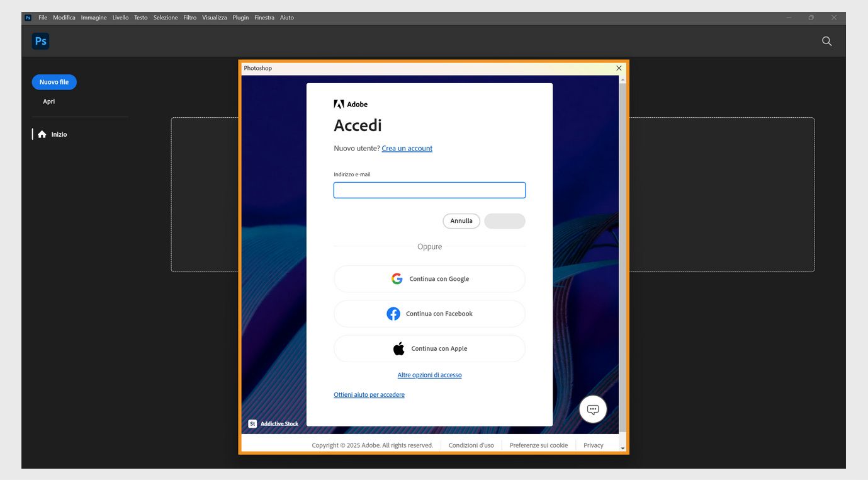The width and height of the screenshot is (868, 480).
Task: Click the dialog scrollbar up arrow
Action: point(623,79)
